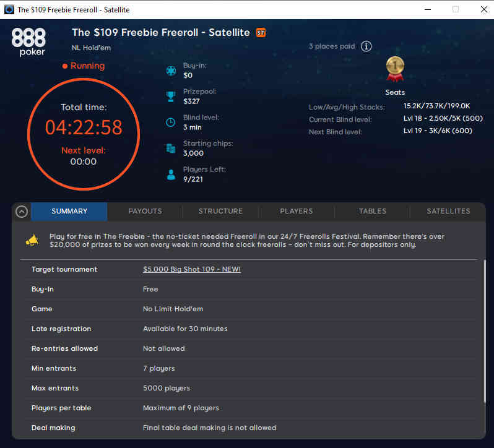The height and width of the screenshot is (448, 494).
Task: Click the yellow megaphone announcement icon
Action: 32,241
